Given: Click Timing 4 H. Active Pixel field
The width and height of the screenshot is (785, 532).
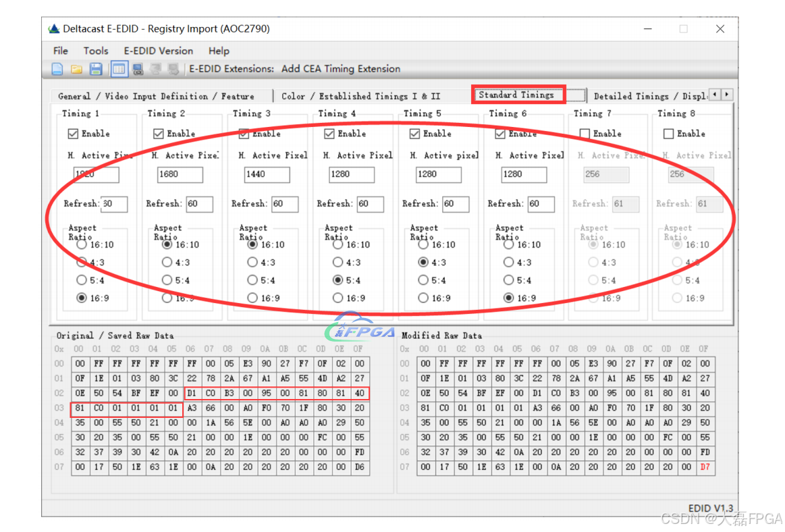Looking at the screenshot, I should [x=352, y=174].
